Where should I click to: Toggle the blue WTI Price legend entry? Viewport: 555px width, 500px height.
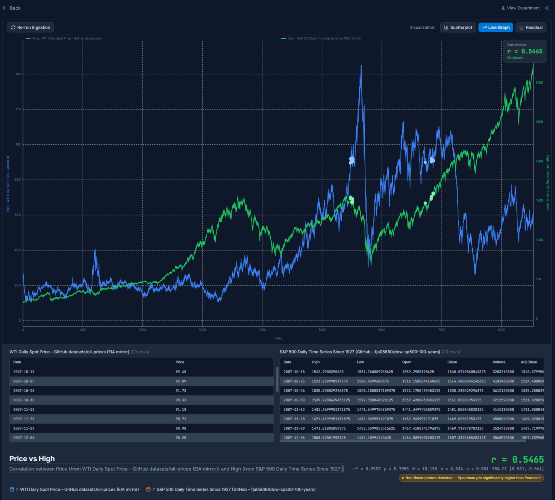[x=64, y=38]
